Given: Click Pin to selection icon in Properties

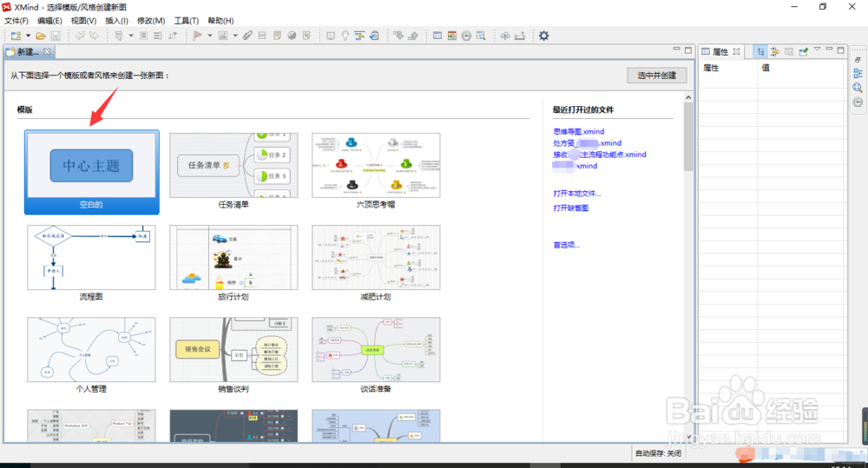Looking at the screenshot, I should 804,51.
